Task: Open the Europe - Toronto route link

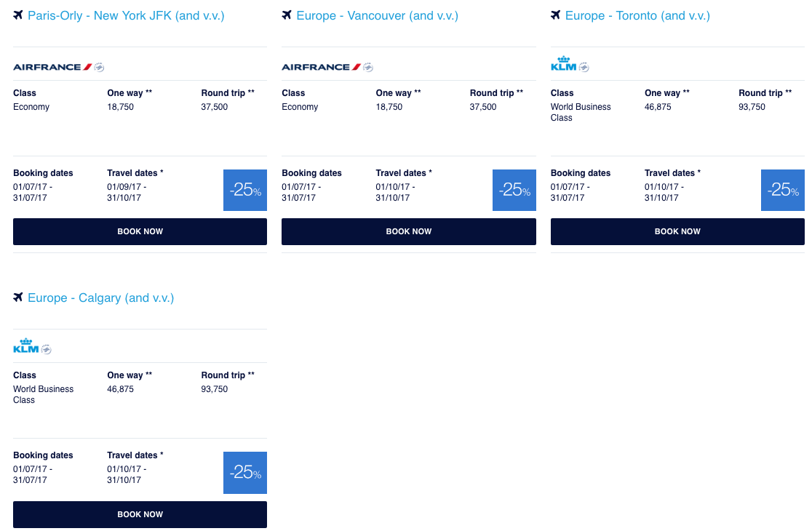Action: point(637,15)
